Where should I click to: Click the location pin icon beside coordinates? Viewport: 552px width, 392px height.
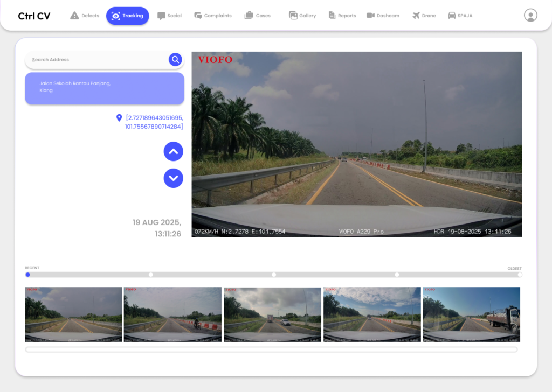point(119,118)
